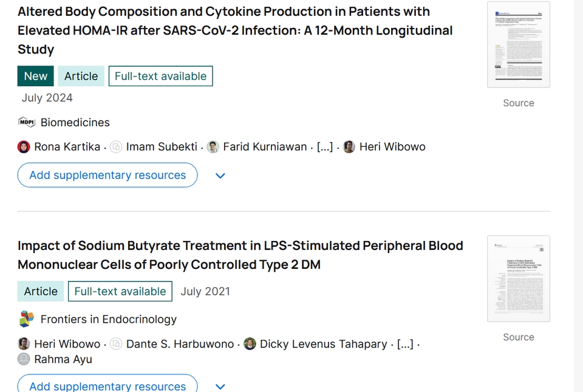Screen dimensions: 583x392
Task: Click Rahma Ayu's grey avatar icon
Action: click(x=24, y=359)
